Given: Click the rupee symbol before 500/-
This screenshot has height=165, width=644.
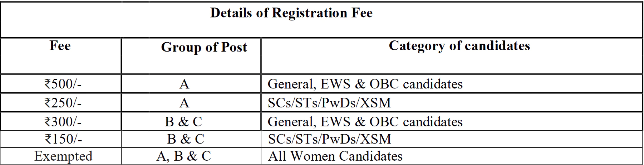Looking at the screenshot, I should click(x=48, y=84).
